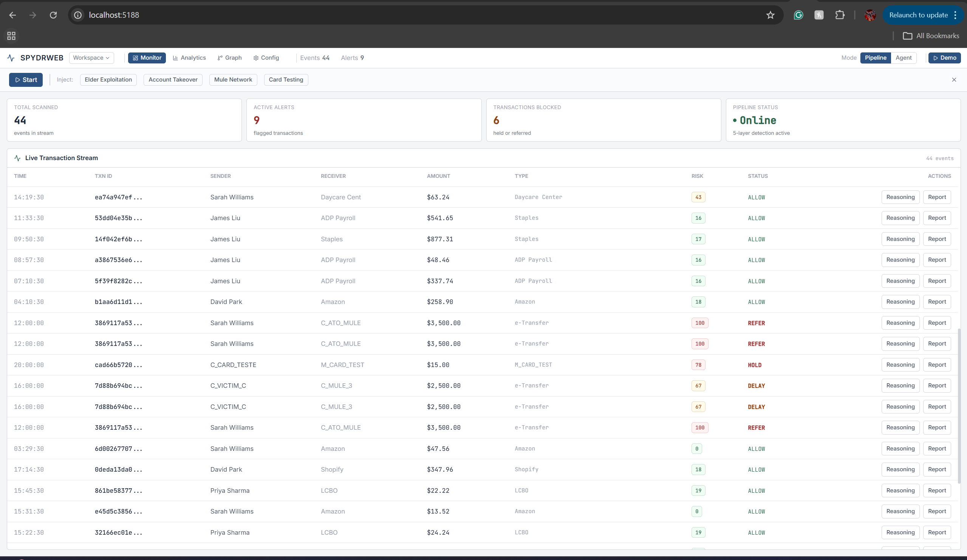Inject the Elder Exploitation scenario

click(x=108, y=80)
